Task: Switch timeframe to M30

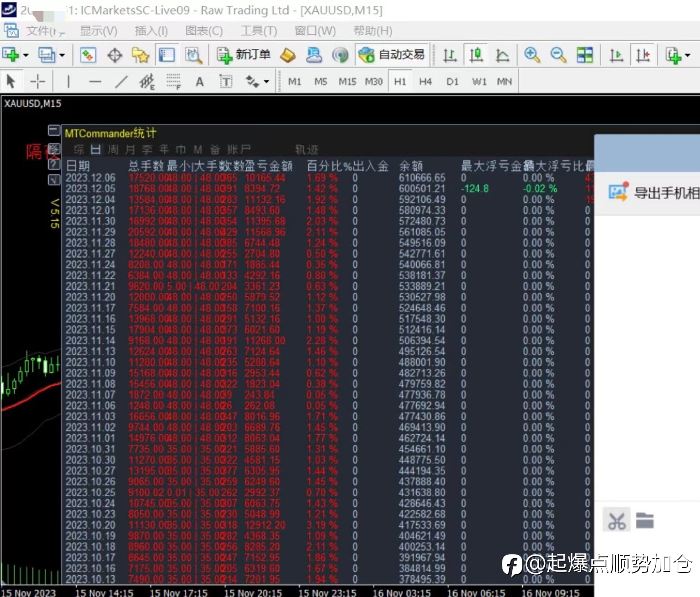Action: point(373,82)
